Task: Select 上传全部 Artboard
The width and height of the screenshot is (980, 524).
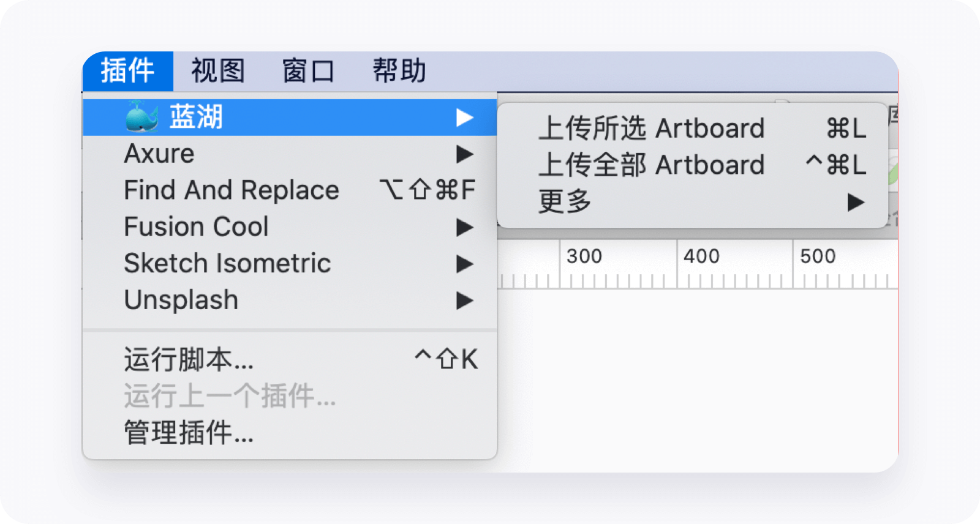Action: tap(692, 165)
